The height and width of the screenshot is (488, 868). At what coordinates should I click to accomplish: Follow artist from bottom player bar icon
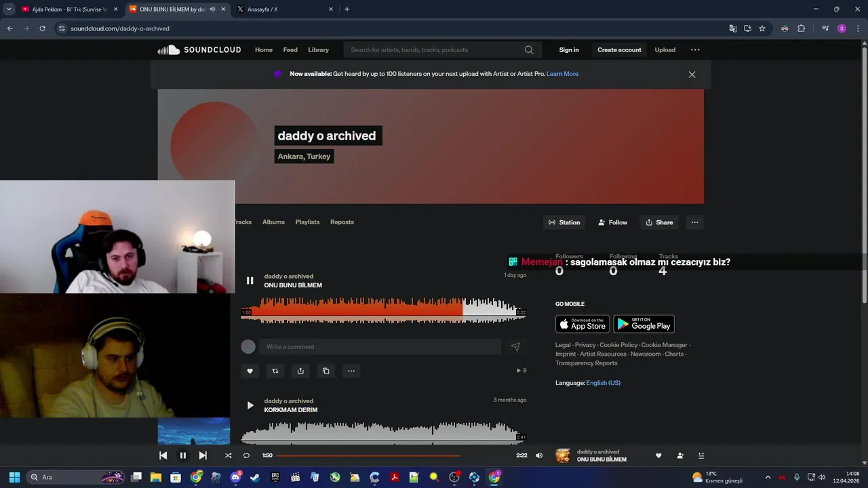680,455
